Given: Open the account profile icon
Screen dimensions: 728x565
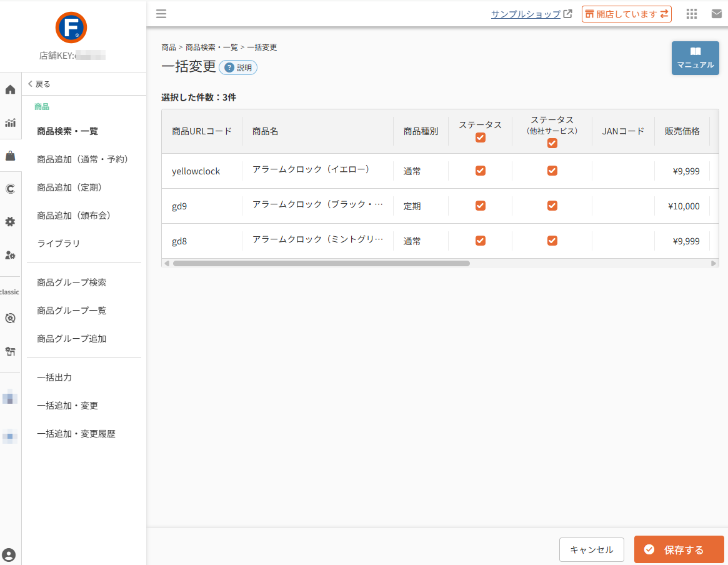Looking at the screenshot, I should coord(9,555).
